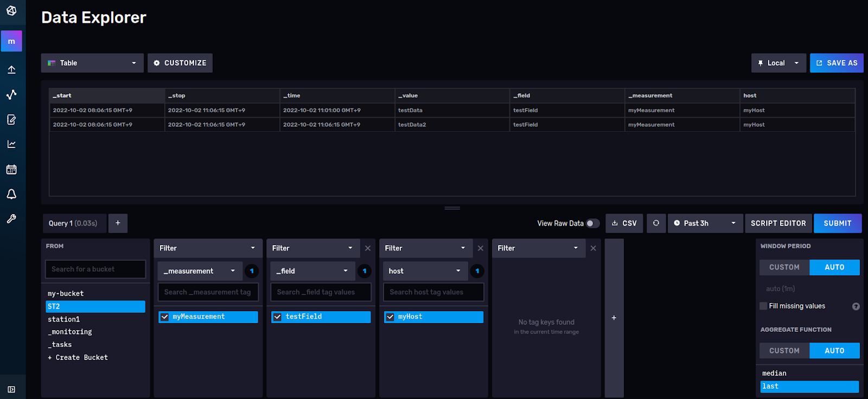Click the testData2 value cell
This screenshot has height=399, width=868.
(452, 125)
